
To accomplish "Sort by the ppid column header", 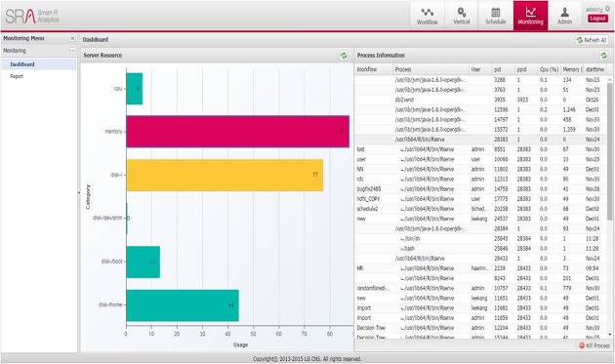I will [526, 69].
